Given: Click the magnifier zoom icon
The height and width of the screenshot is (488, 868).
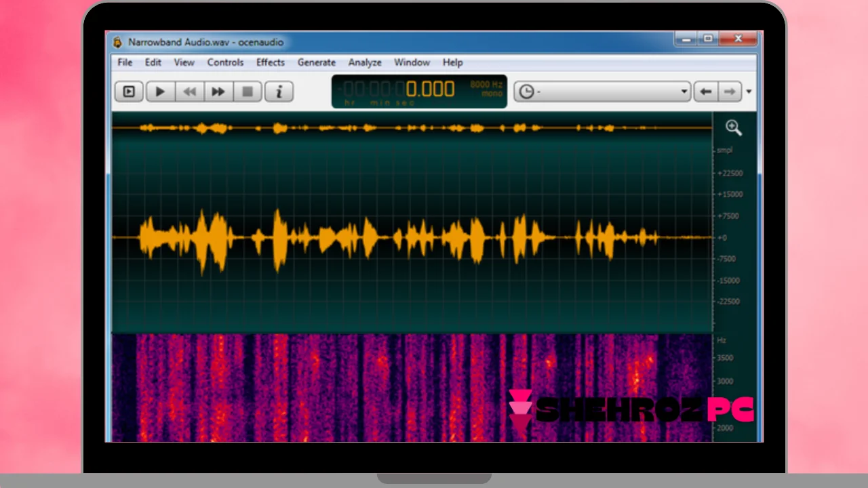Looking at the screenshot, I should point(734,127).
